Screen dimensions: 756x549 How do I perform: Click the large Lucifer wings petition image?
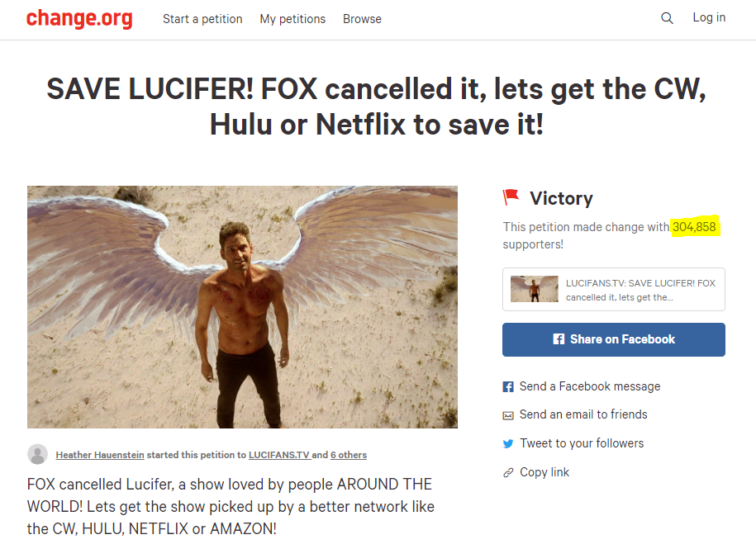pos(242,307)
